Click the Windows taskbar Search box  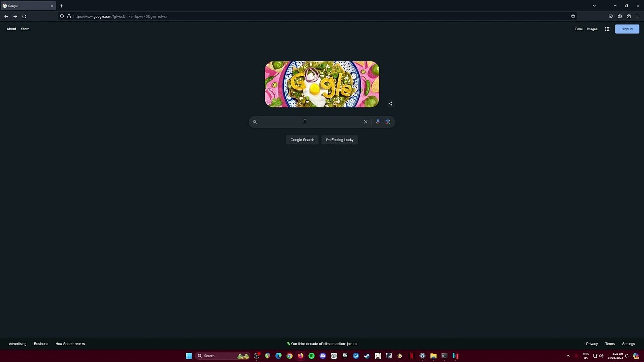tap(223, 356)
